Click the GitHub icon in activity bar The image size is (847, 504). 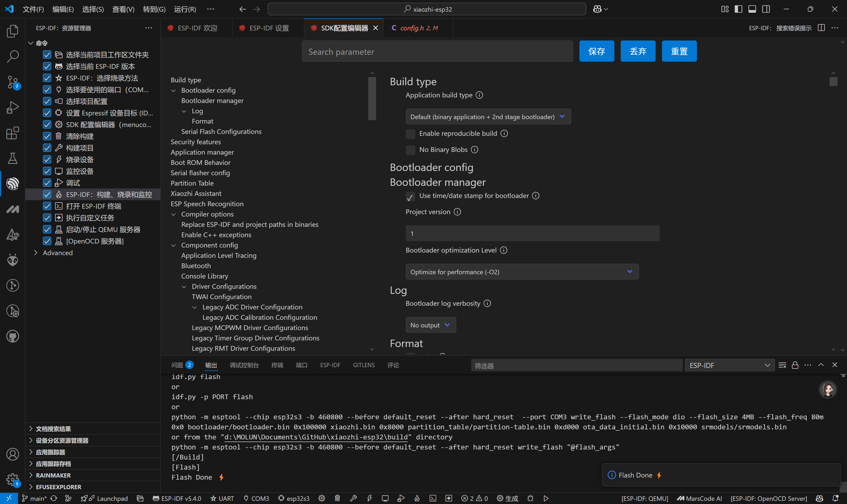coord(12,336)
